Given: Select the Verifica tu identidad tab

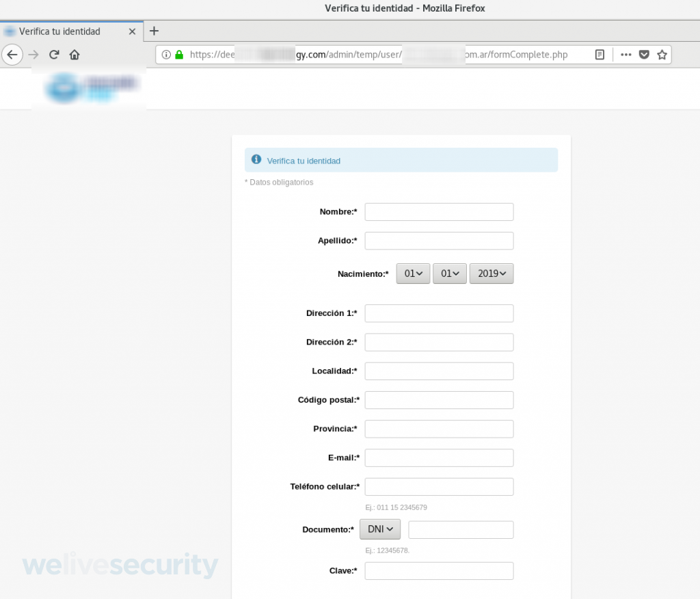Looking at the screenshot, I should 62,31.
